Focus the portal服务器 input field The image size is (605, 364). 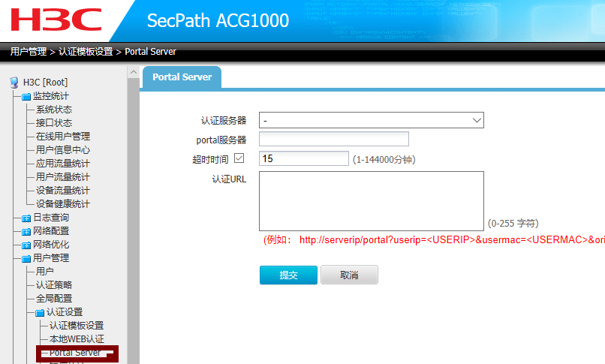[334, 139]
